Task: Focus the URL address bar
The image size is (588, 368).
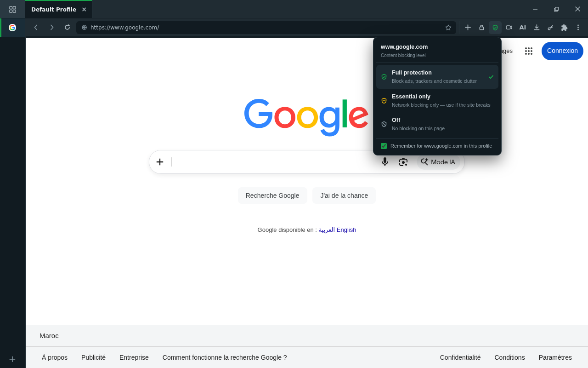Action: [x=266, y=28]
